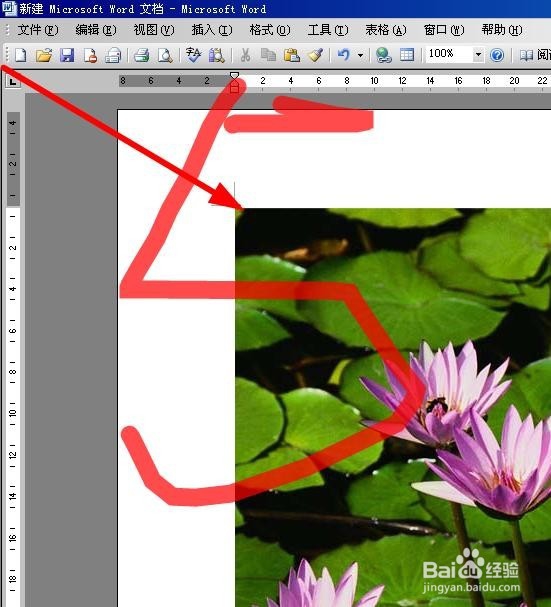This screenshot has width=551, height=607.
Task: Open Word Help question mark icon
Action: point(497,55)
